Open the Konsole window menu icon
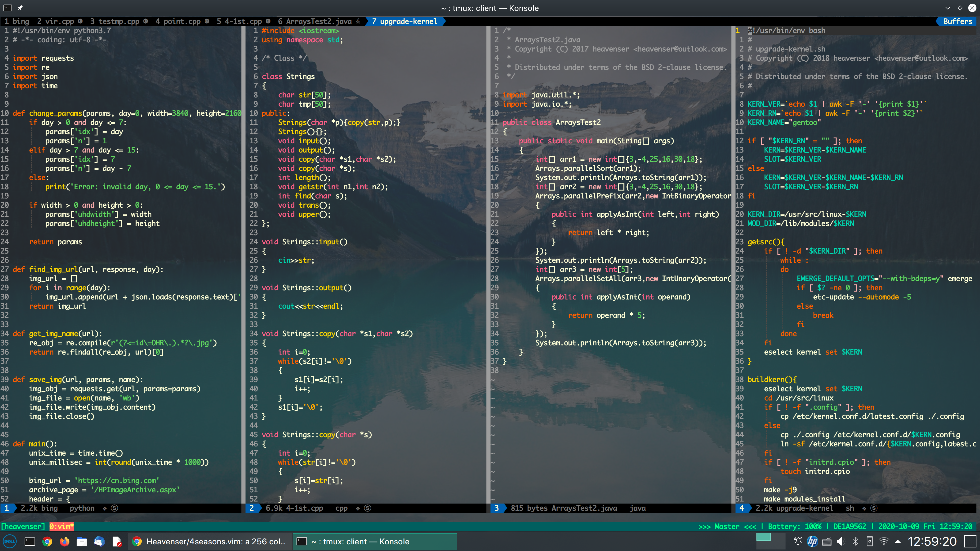This screenshot has height=551, width=980. tap(8, 8)
